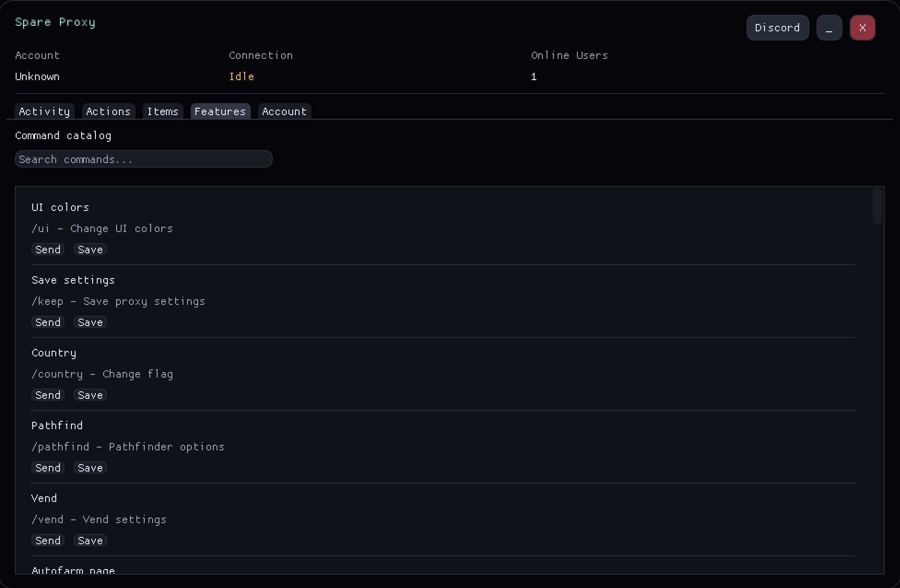Save the /keep proxy settings command
The height and width of the screenshot is (588, 900).
coord(90,322)
